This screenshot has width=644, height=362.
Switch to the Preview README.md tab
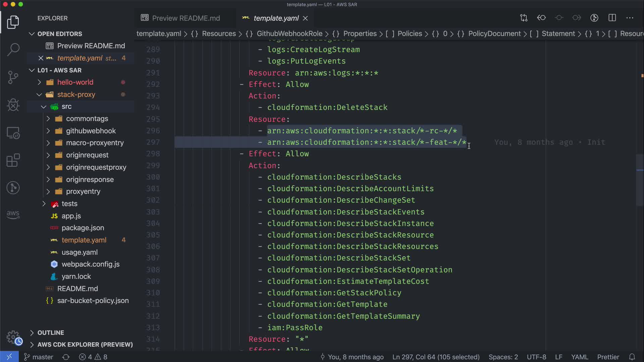tap(185, 18)
